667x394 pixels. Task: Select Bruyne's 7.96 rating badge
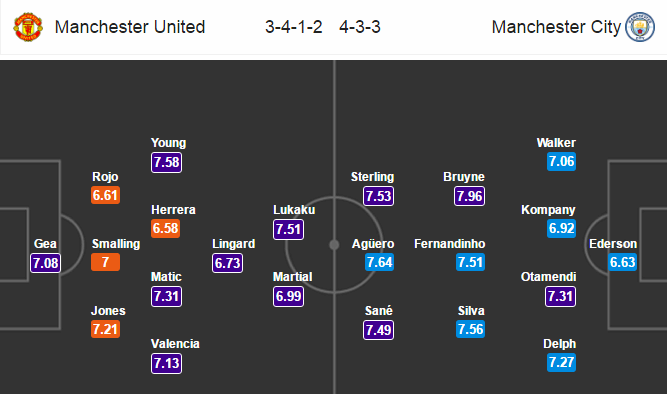click(469, 196)
